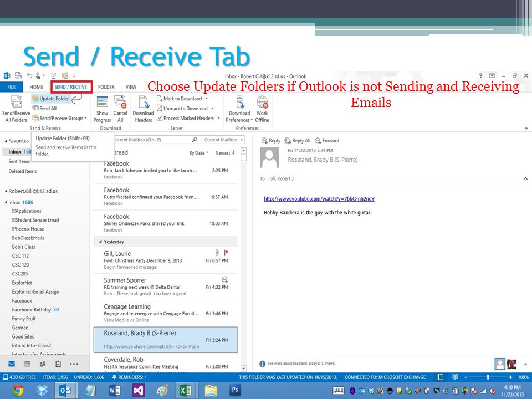Switch to the HOME tab
The image size is (532, 399).
point(37,87)
